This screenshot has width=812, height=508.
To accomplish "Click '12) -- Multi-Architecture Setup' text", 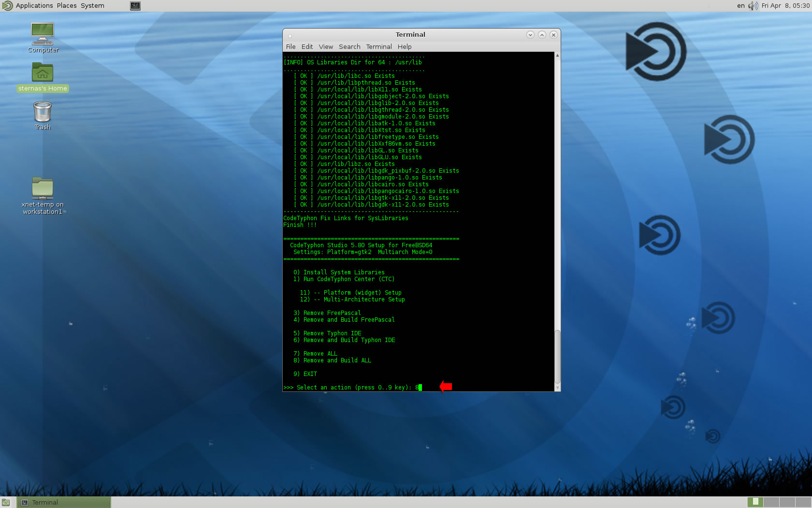I will coord(352,299).
